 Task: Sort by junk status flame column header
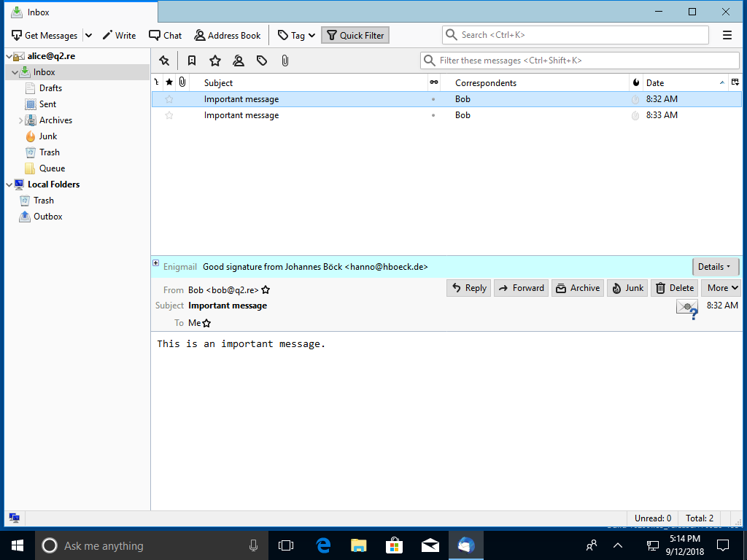(x=635, y=82)
